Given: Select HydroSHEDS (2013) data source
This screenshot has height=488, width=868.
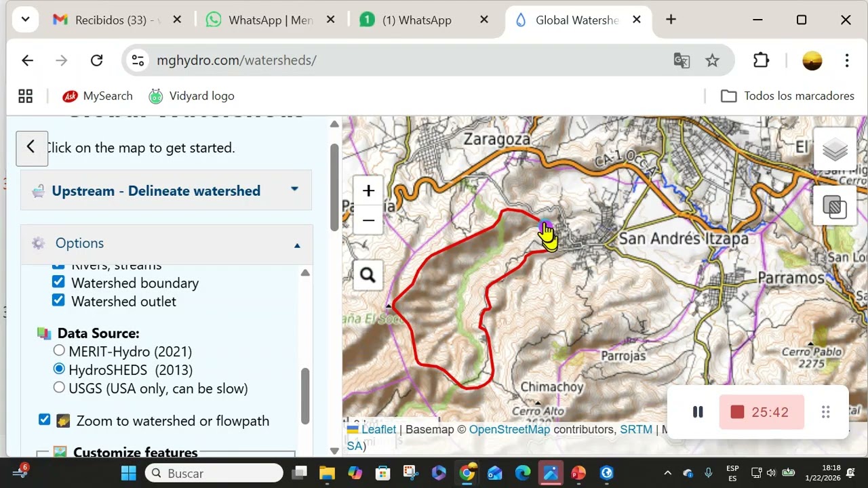Looking at the screenshot, I should pos(59,369).
